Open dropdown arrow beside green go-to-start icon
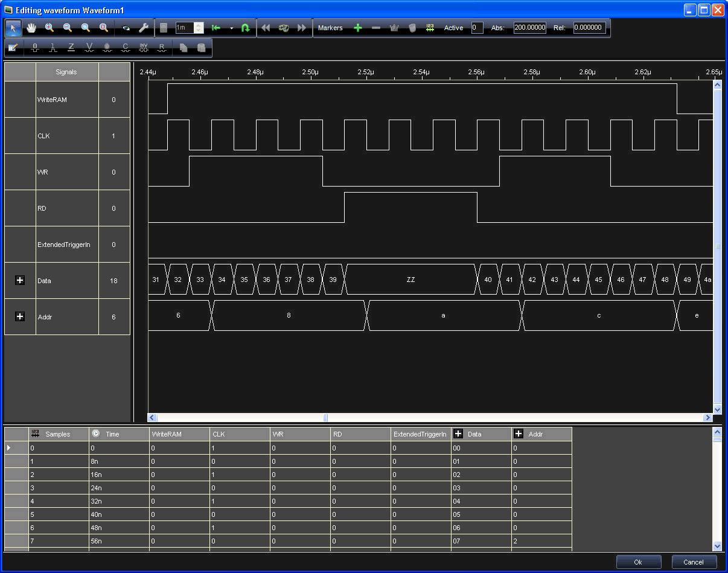This screenshot has height=573, width=728. 231,28
